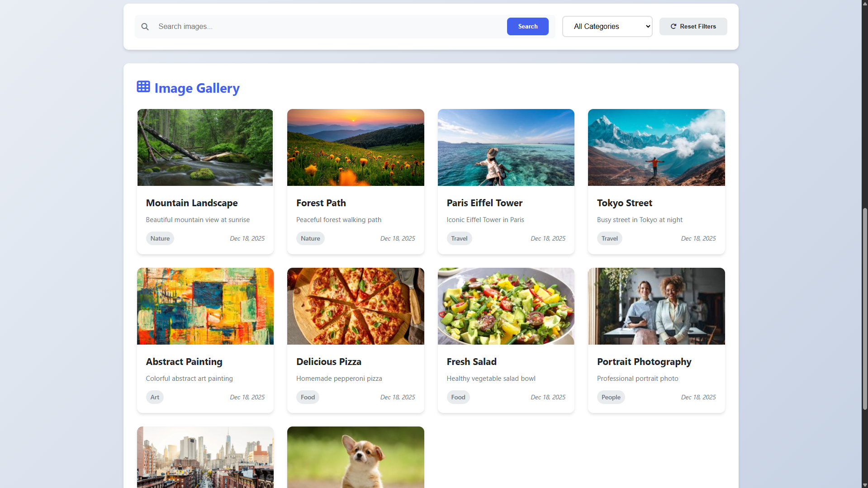868x488 pixels.
Task: Click the Search images text field
Action: (330, 27)
